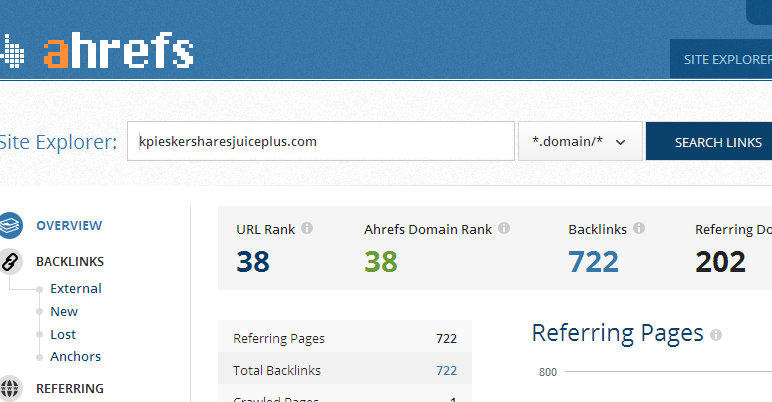Open Anchors submenu item

(x=75, y=356)
